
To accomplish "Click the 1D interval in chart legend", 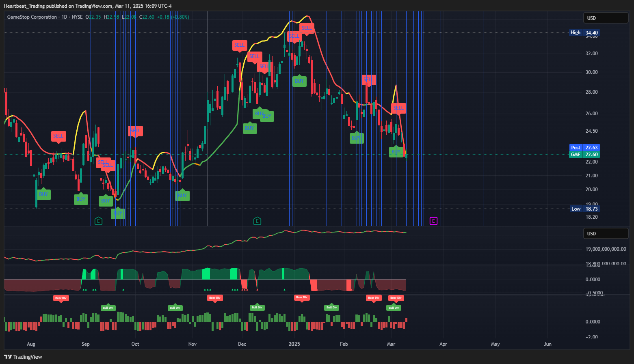I will 64,17.
